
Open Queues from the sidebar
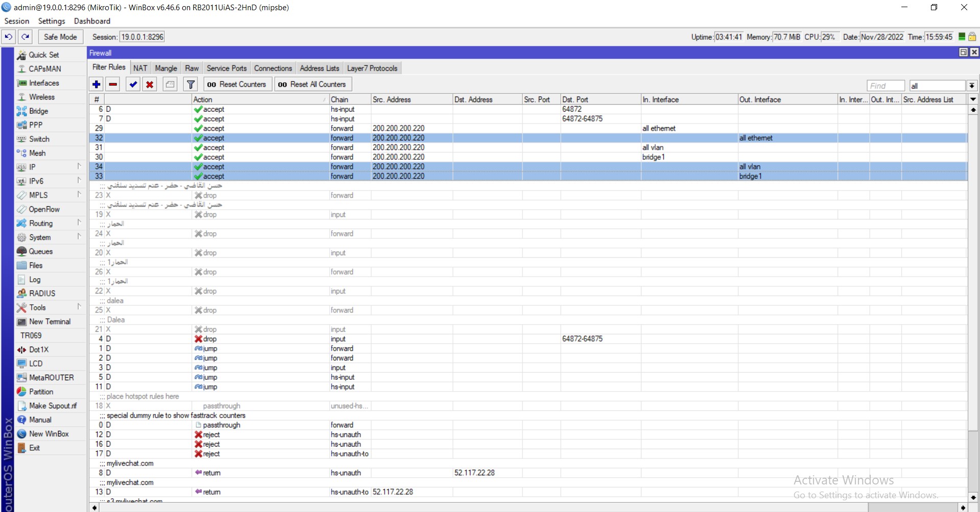click(40, 251)
